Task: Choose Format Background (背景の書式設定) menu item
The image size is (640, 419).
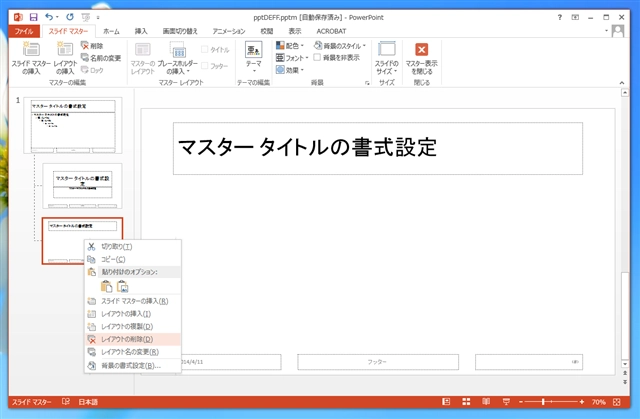Action: [x=133, y=366]
